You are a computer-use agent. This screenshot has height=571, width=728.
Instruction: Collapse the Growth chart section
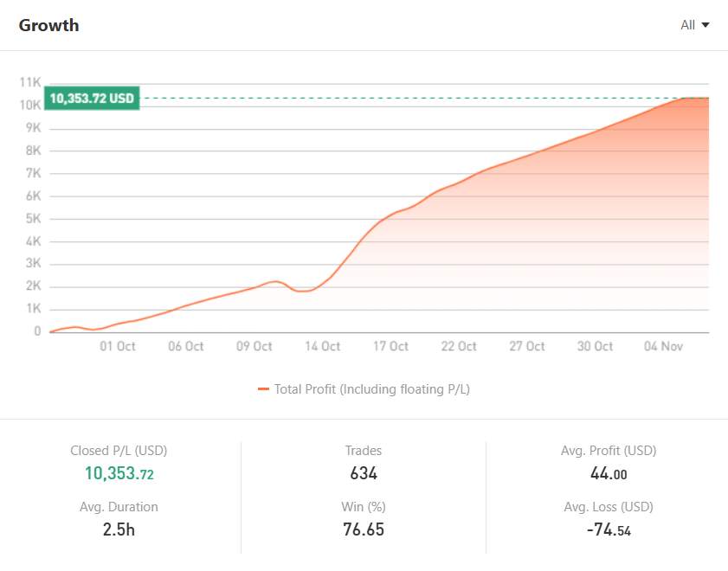coord(48,25)
